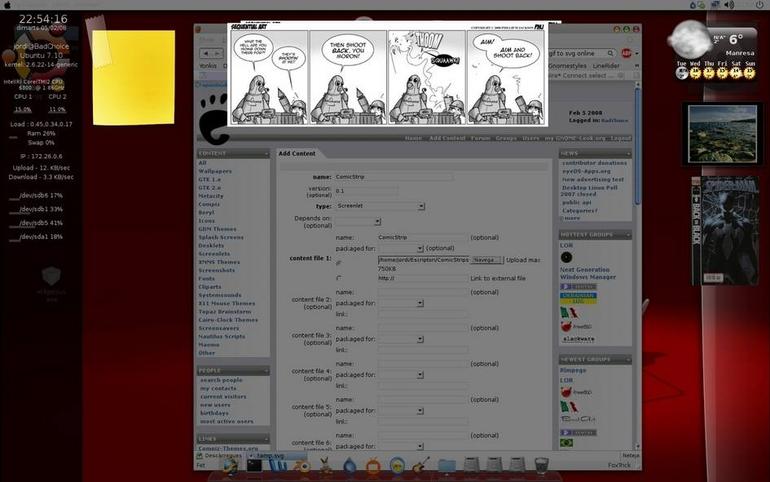Image resolution: width=770 pixels, height=482 pixels.
Task: Launch the Blender icon in the dock
Action: pos(302,466)
